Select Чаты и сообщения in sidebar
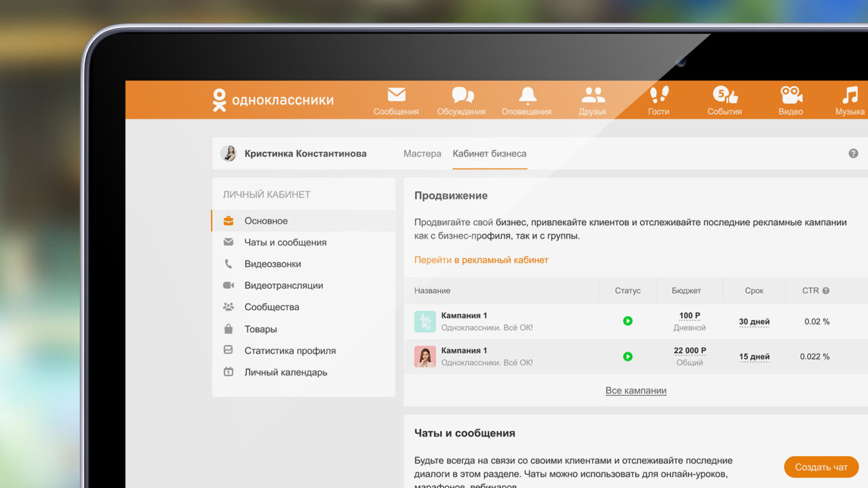Viewport: 868px width, 488px height. click(303, 243)
